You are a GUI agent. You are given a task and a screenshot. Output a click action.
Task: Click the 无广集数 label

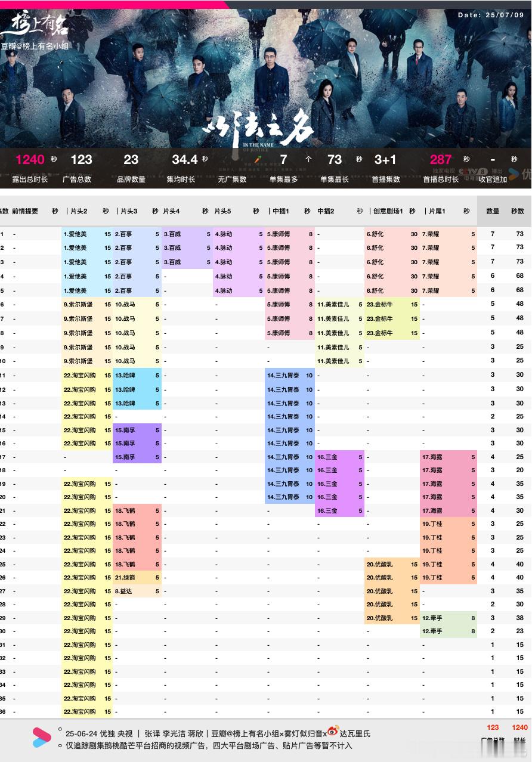click(x=232, y=179)
